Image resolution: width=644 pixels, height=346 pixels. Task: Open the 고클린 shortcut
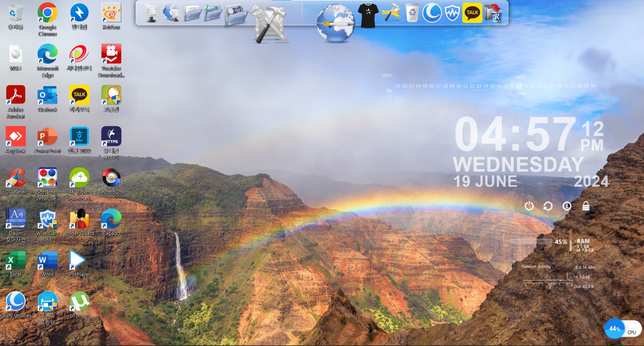pos(111,99)
